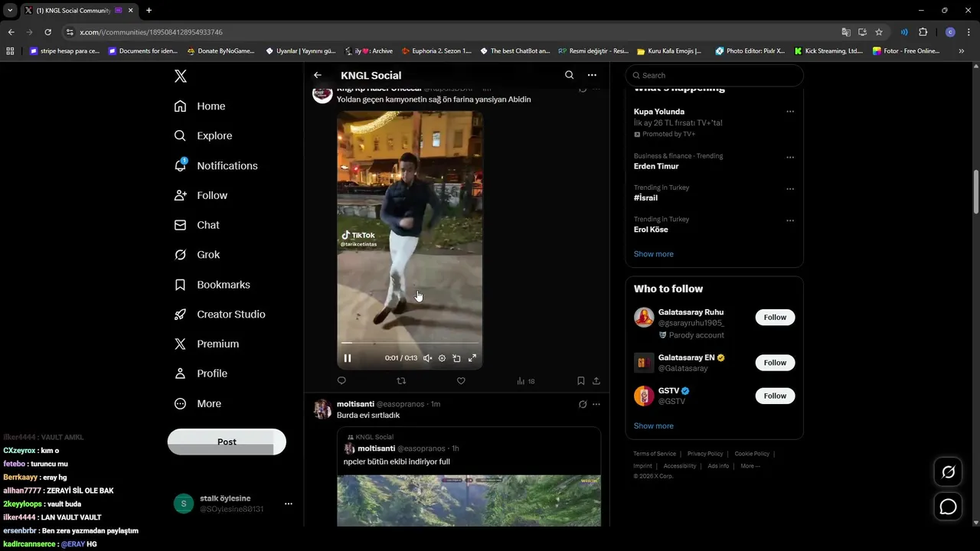This screenshot has width=980, height=551.
Task: Open floating Grok button
Action: point(949,472)
